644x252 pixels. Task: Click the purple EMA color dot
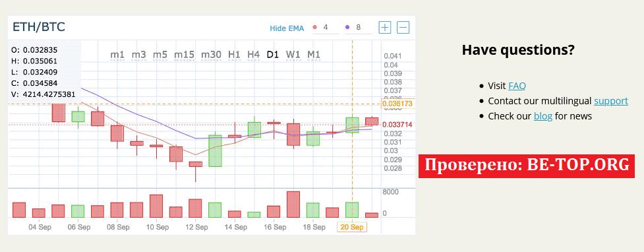click(347, 28)
